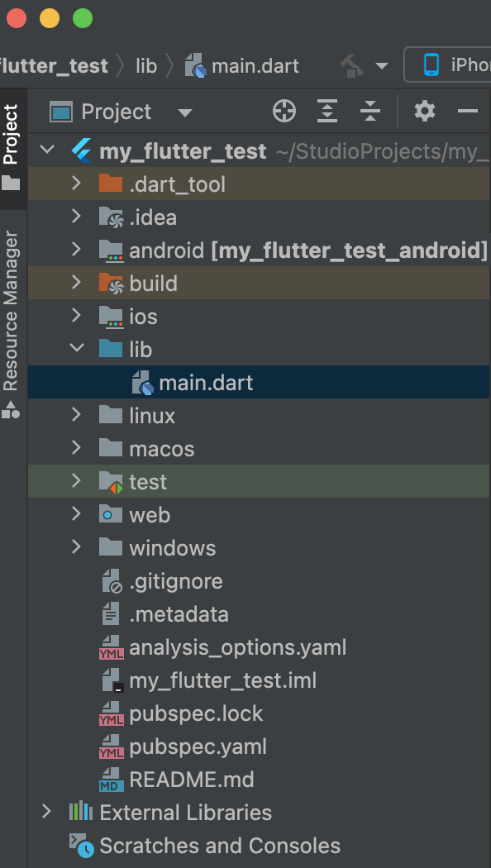Select analysis_options.yaml file name
This screenshot has width=491, height=868.
tap(238, 647)
